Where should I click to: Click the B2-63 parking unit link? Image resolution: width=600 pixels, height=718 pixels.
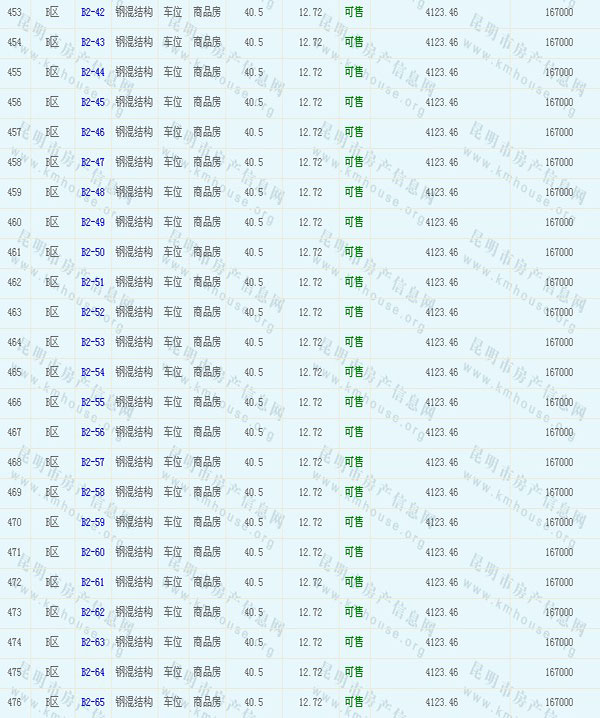coord(92,642)
